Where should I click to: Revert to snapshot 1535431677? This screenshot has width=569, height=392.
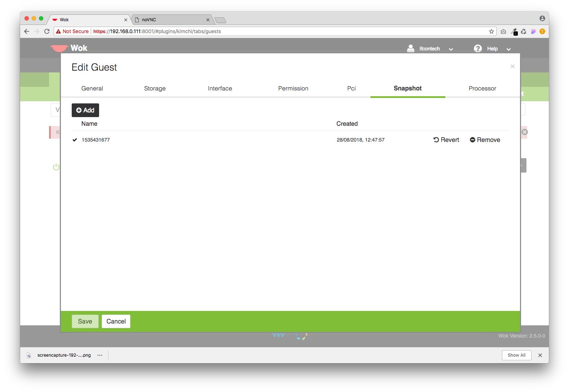pyautogui.click(x=446, y=140)
